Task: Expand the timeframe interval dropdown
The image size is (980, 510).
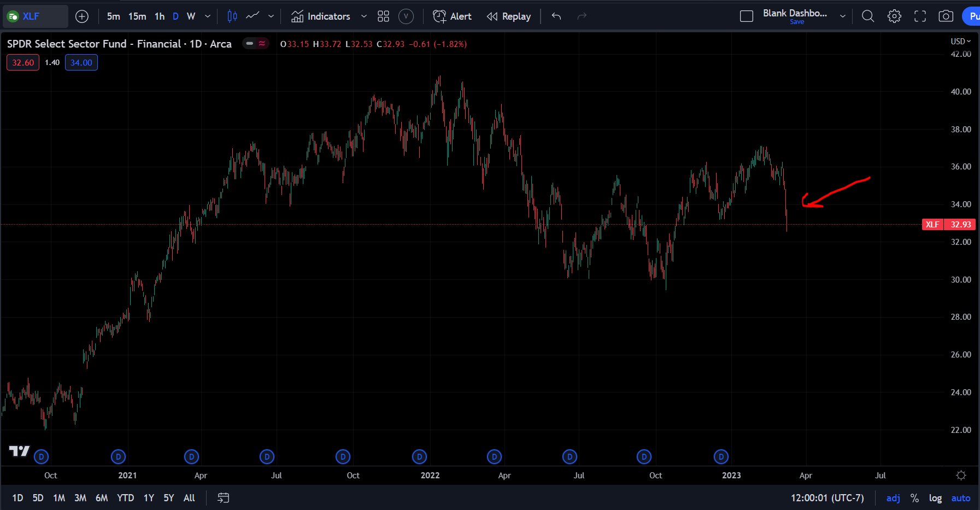Action: click(x=208, y=16)
